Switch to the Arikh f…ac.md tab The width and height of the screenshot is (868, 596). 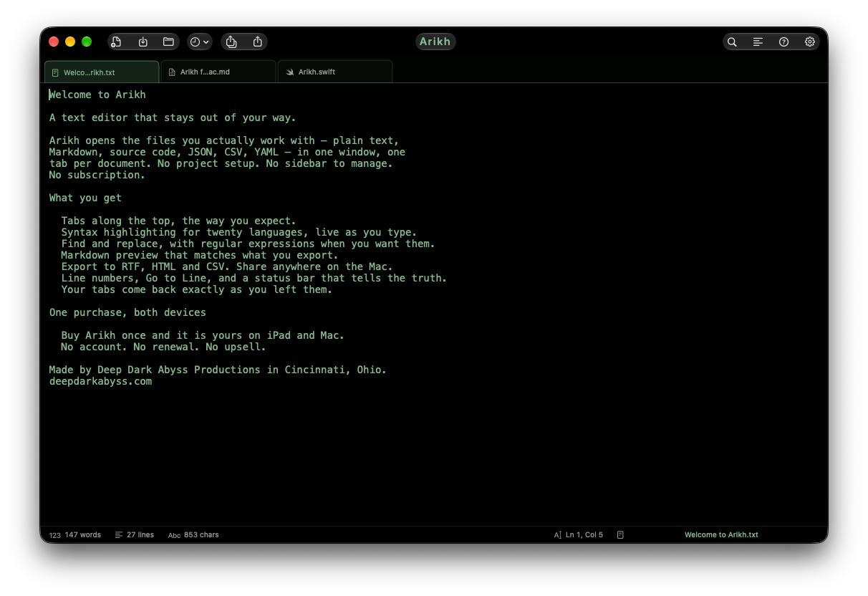218,72
